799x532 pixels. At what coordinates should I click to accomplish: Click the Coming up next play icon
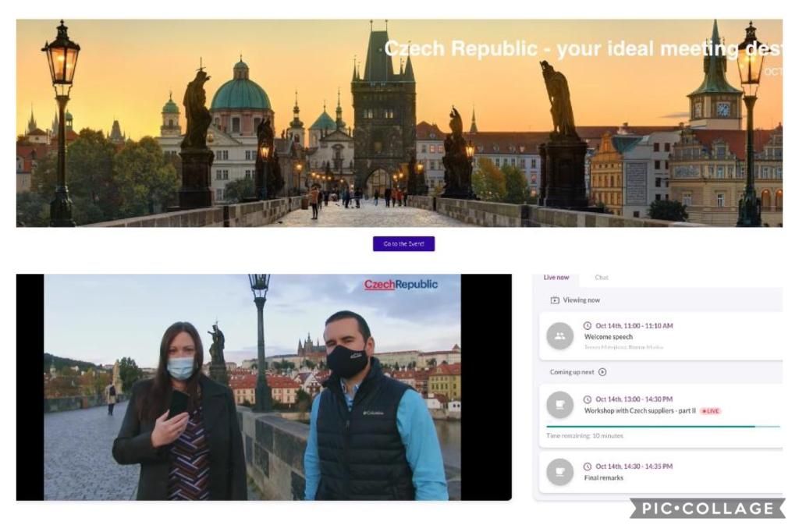tap(602, 372)
